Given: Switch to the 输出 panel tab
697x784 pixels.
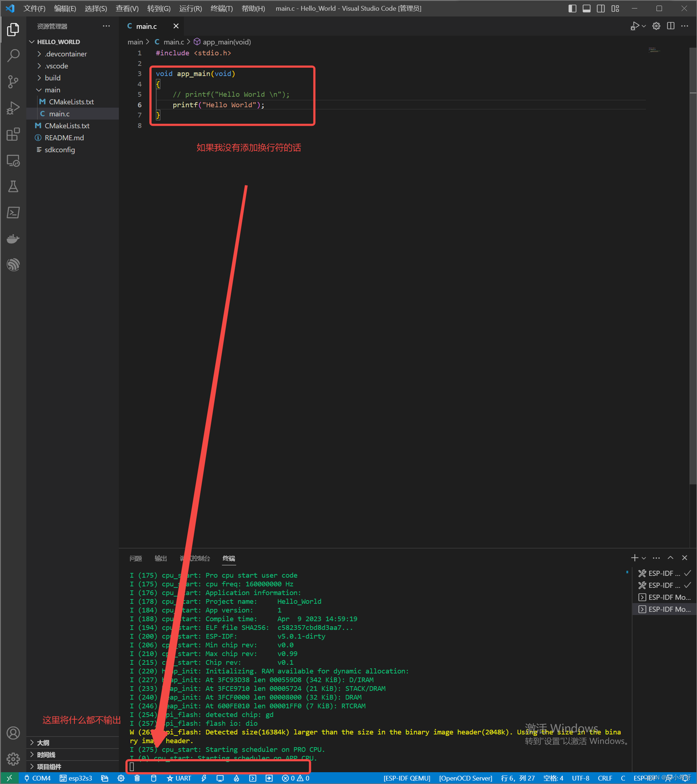Looking at the screenshot, I should [x=160, y=558].
